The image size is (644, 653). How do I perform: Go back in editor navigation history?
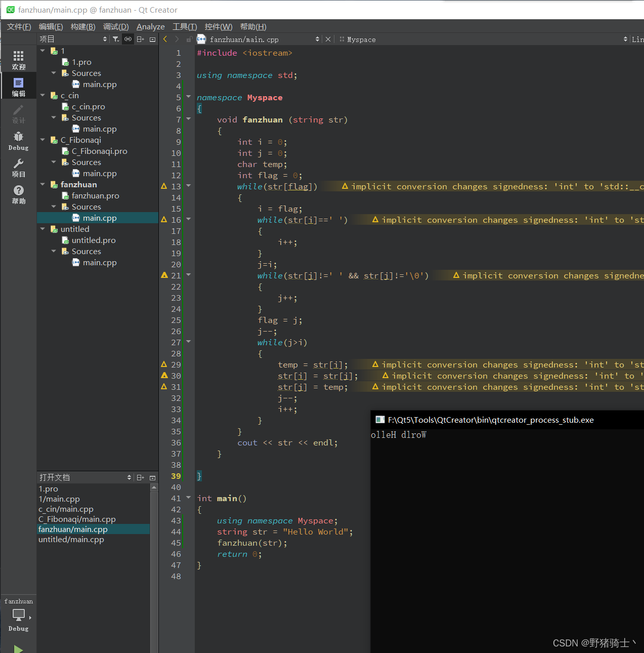pos(165,39)
